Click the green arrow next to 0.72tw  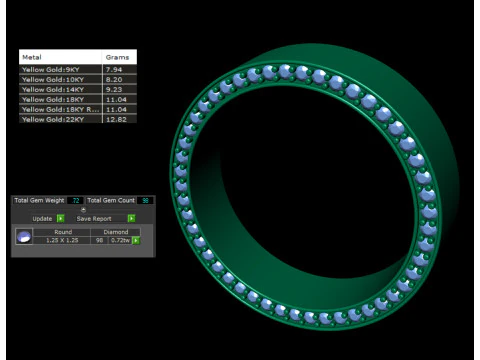point(136,240)
